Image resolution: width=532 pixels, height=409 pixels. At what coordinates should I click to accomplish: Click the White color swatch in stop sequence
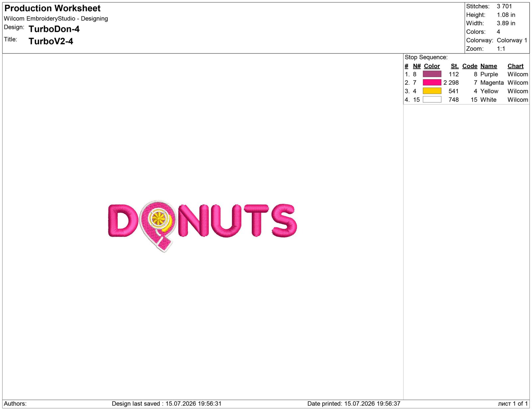pos(432,99)
